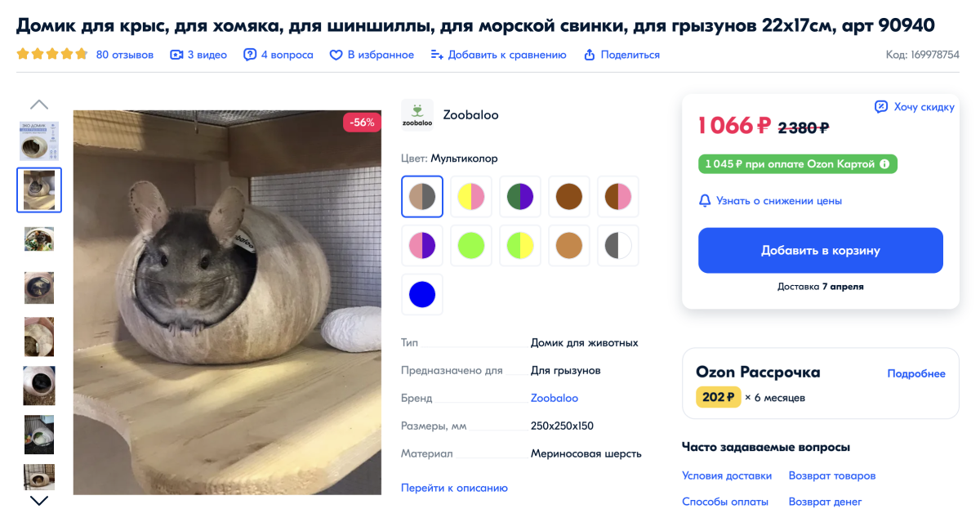Click the share icon beside Поделиться

coord(590,55)
